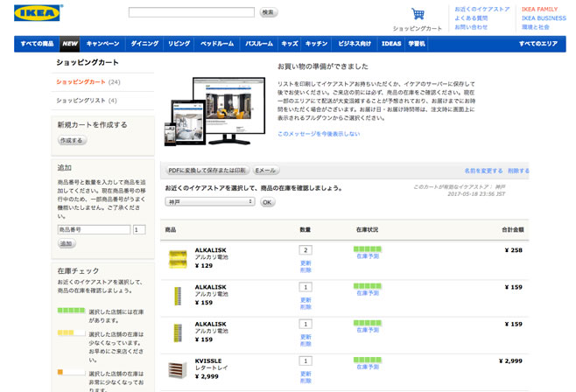Click the add-item quantity field
576x392 pixels.
point(139,229)
